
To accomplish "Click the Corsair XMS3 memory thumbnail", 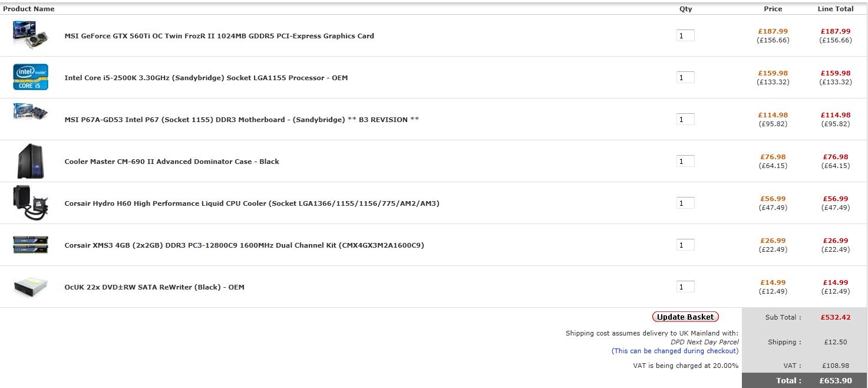I will point(31,245).
